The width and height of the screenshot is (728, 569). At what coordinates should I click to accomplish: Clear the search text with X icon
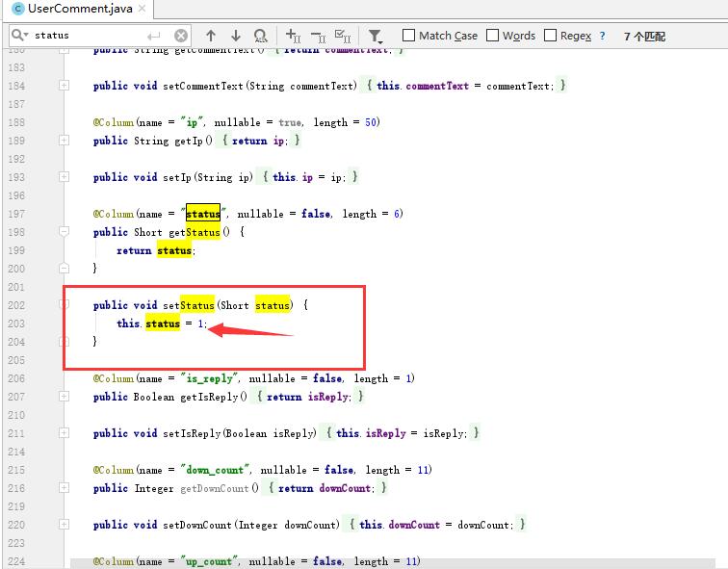181,36
